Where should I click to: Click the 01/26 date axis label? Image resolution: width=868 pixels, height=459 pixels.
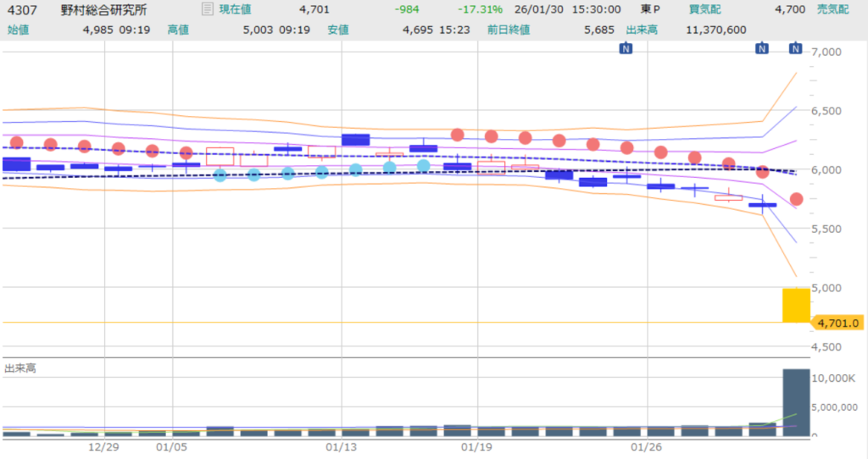(648, 446)
